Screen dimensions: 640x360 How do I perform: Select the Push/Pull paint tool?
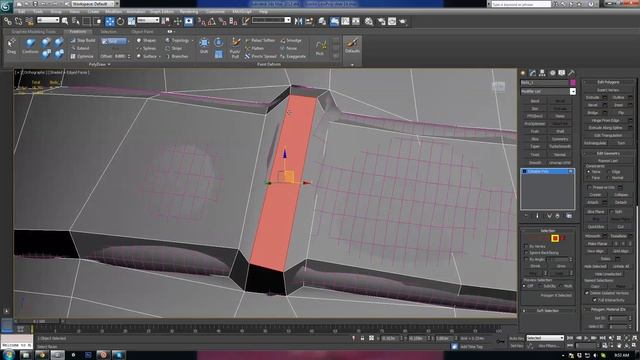pyautogui.click(x=236, y=48)
